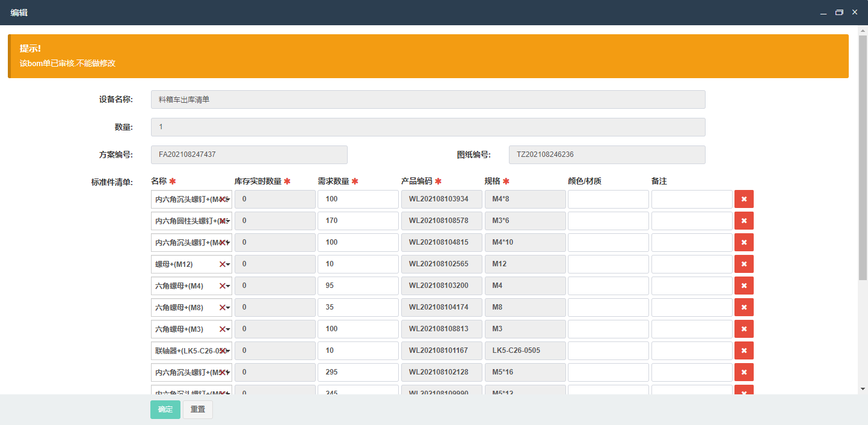Delete the 六角螺母+(M8) row
The image size is (868, 425).
(743, 307)
